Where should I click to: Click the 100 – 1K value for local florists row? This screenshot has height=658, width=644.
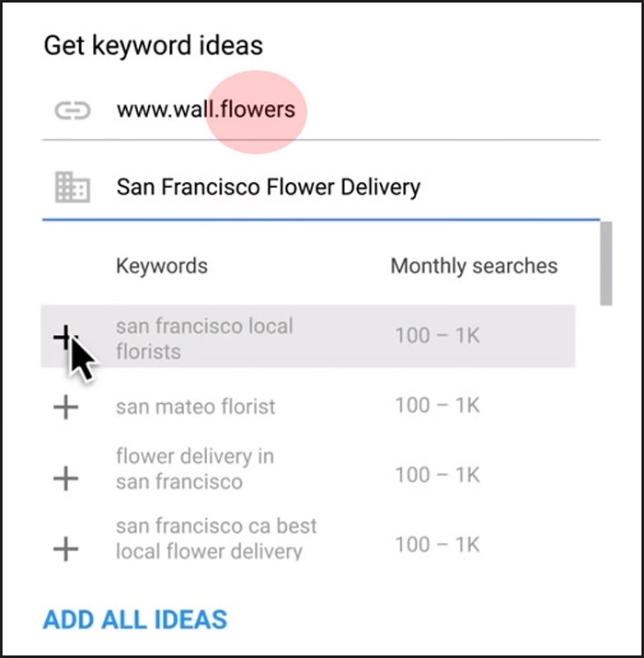click(438, 336)
